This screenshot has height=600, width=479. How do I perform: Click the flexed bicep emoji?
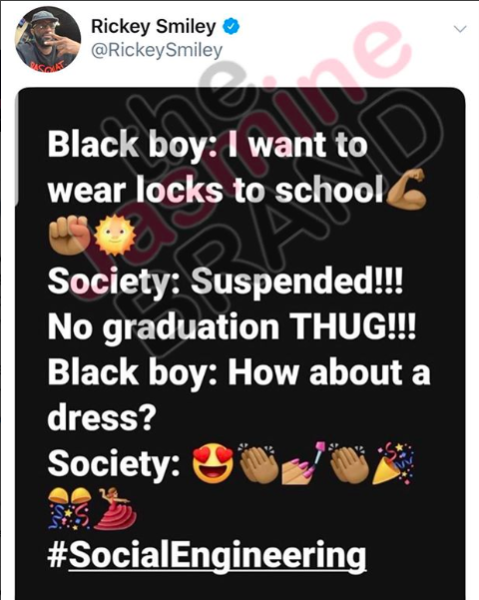[x=406, y=189]
